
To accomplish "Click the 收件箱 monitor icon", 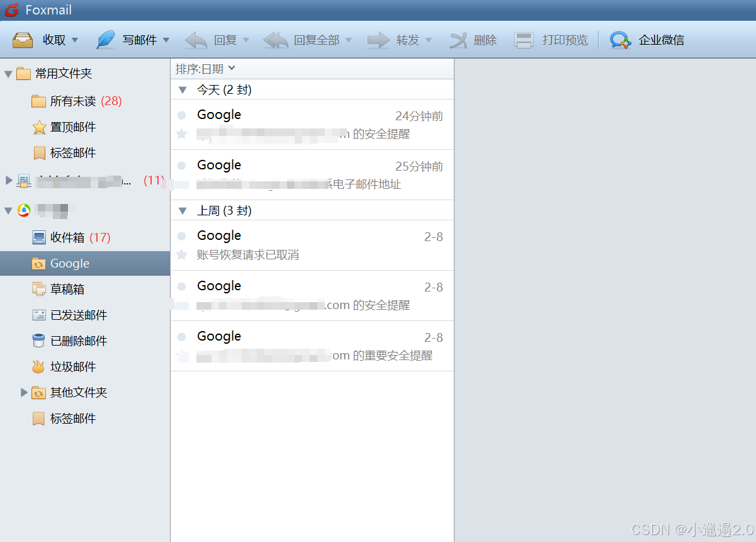I will point(39,237).
